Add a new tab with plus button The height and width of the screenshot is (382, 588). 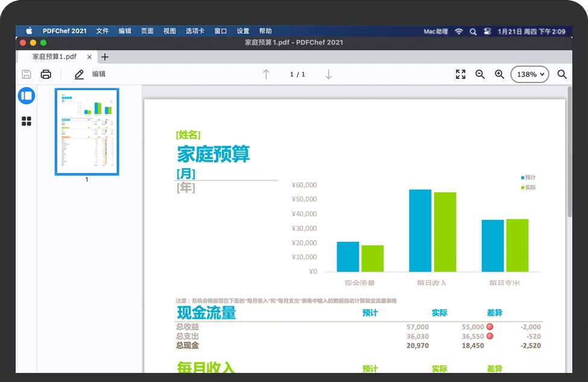105,57
